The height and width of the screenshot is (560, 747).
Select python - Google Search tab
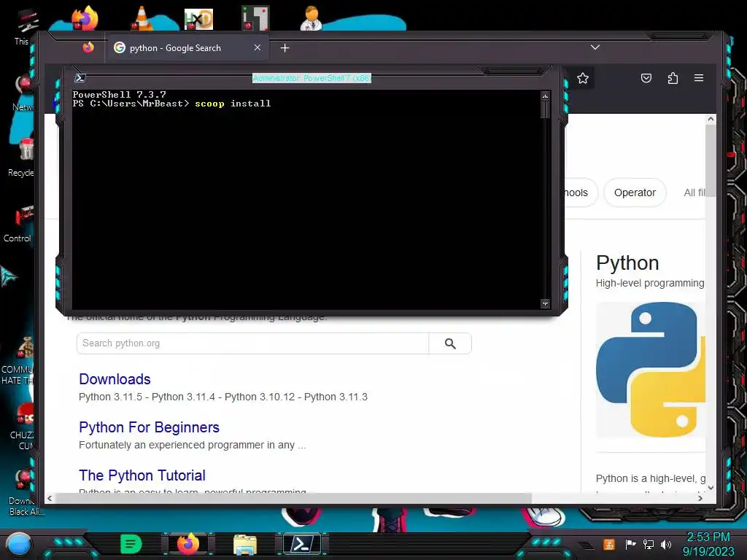pos(187,47)
